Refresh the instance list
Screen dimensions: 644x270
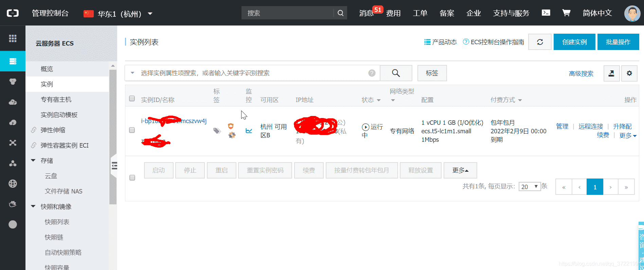[540, 42]
